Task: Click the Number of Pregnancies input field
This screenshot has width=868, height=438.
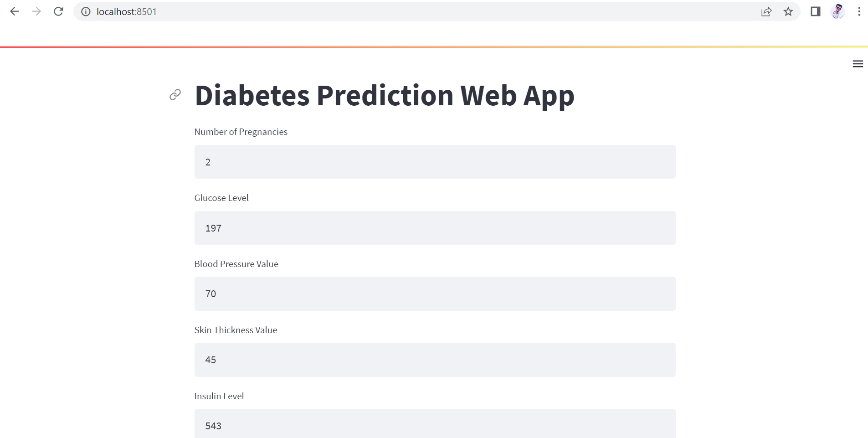Action: (435, 162)
